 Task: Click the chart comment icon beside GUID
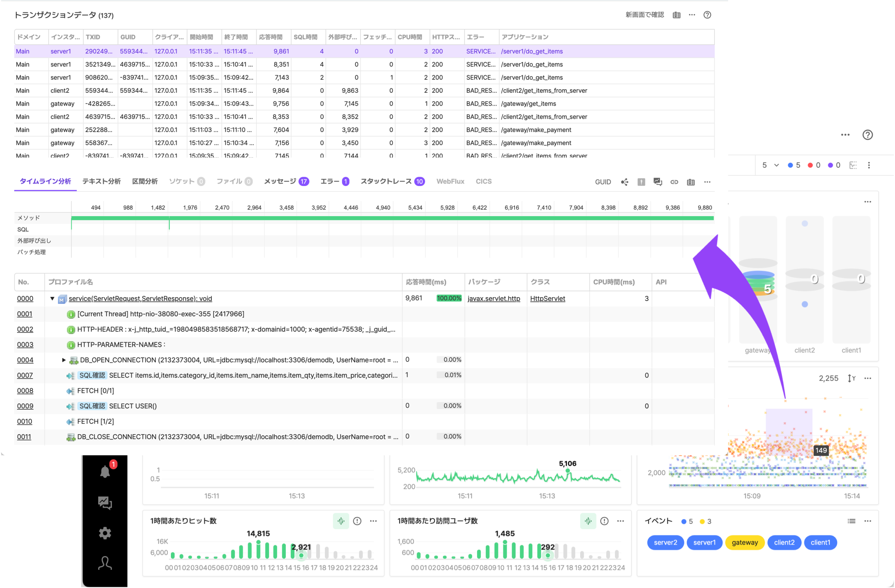658,182
